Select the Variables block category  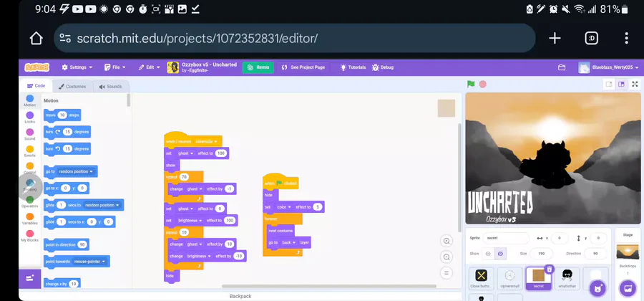(29, 219)
